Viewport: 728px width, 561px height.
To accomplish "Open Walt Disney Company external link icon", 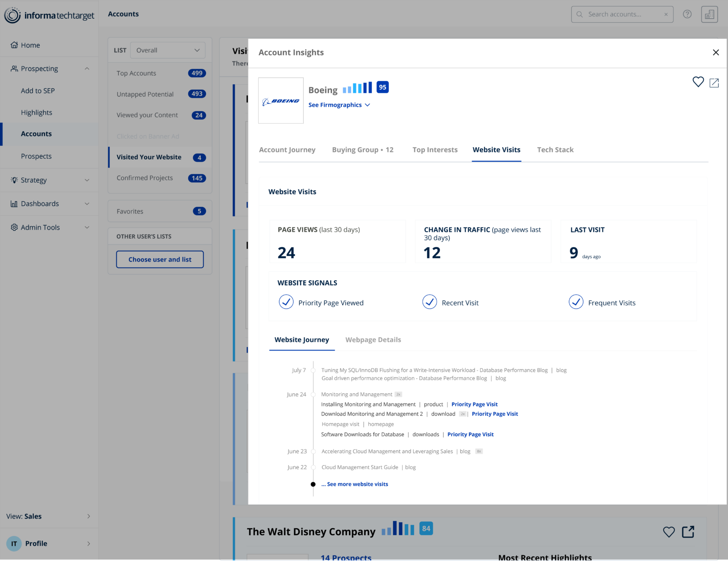I will [x=688, y=532].
